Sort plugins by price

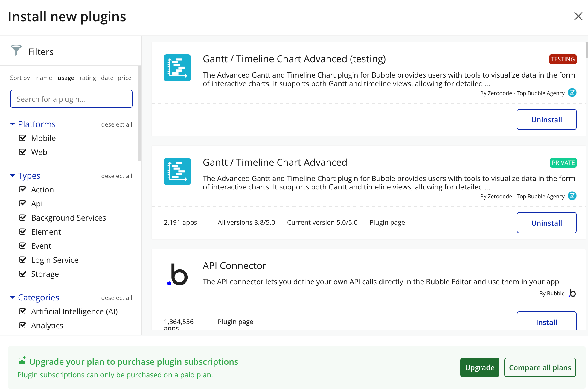point(124,78)
